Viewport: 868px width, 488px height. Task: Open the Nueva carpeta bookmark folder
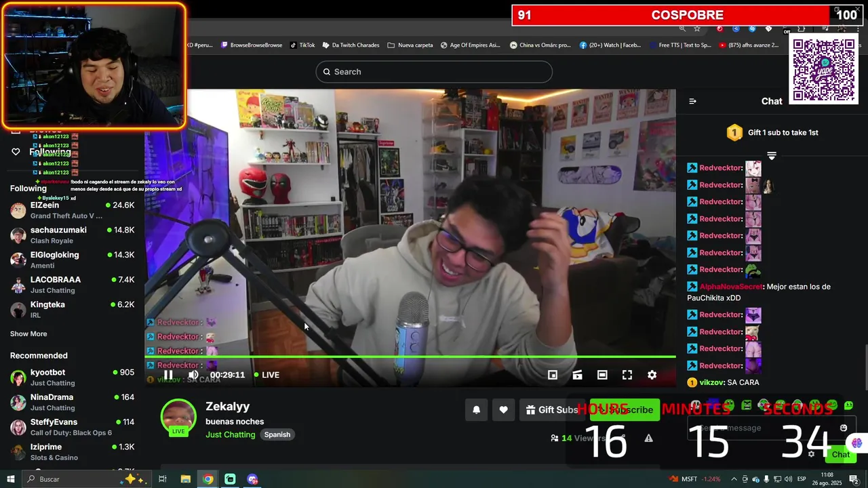click(x=410, y=45)
